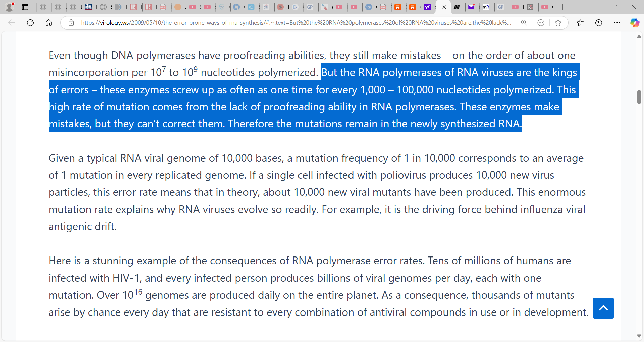Viewport: 644px width, 342px height.
Task: Open the browser History icon
Action: click(599, 23)
